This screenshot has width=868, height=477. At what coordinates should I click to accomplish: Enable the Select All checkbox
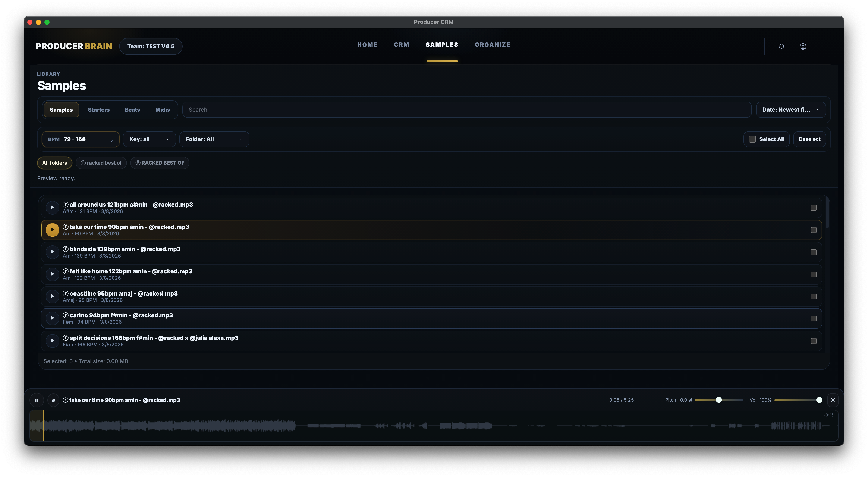(x=752, y=139)
